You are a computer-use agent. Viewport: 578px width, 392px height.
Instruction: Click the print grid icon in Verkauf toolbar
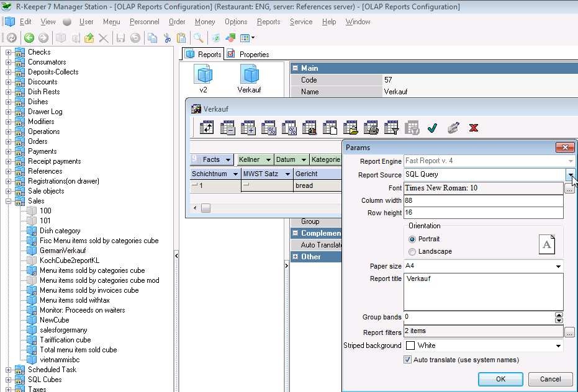(371, 128)
